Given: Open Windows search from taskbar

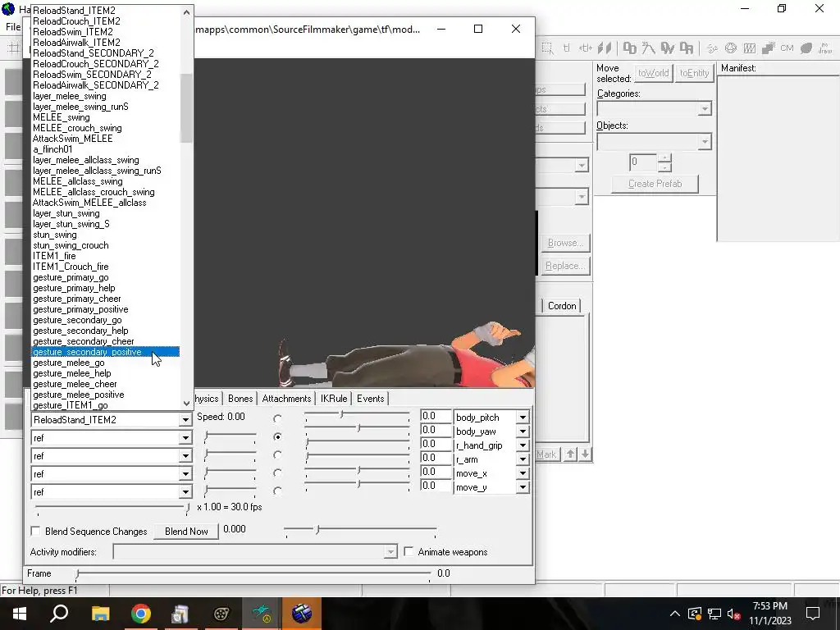Looking at the screenshot, I should coord(59,614).
